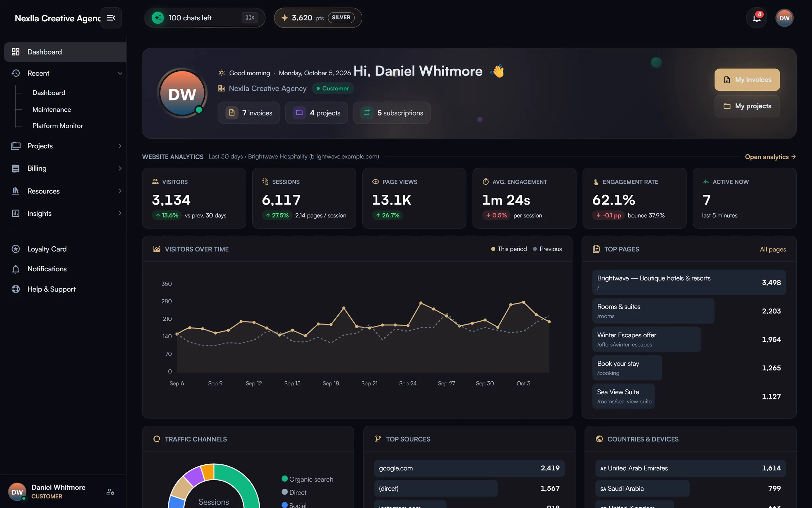The image size is (812, 508).
Task: Expand the Resources menu chevron
Action: [120, 191]
